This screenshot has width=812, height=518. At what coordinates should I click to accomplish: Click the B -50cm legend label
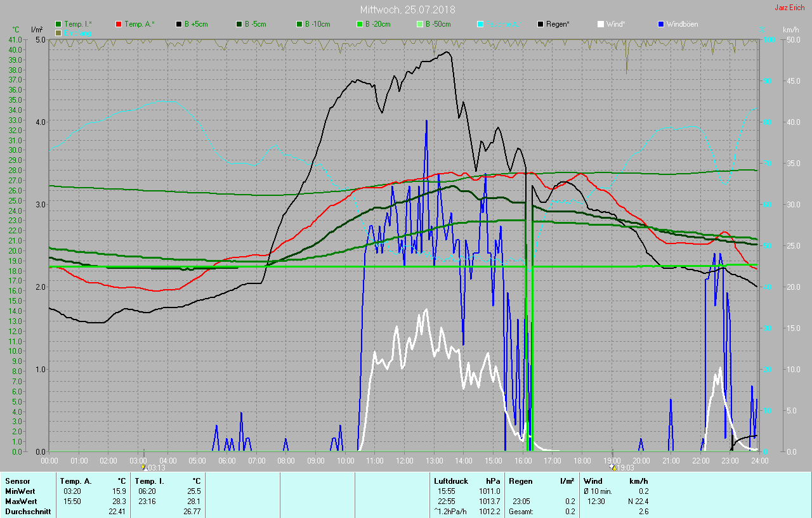[x=438, y=24]
